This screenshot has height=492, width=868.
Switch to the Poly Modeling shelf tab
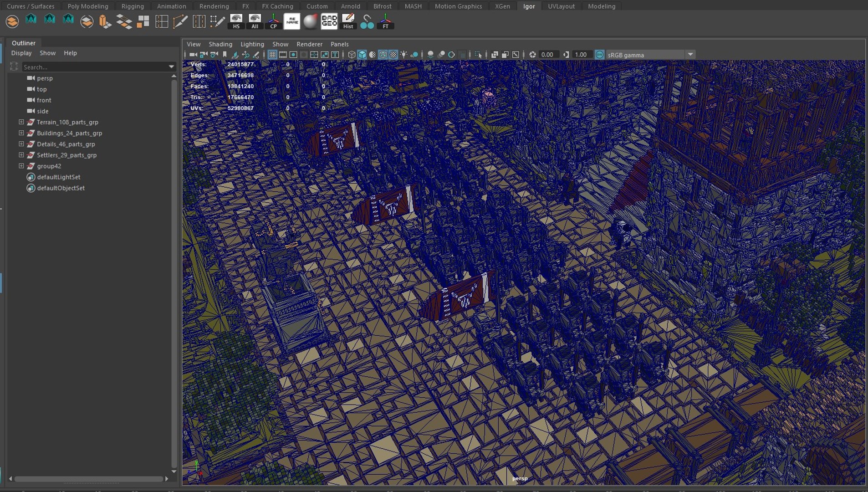click(88, 6)
